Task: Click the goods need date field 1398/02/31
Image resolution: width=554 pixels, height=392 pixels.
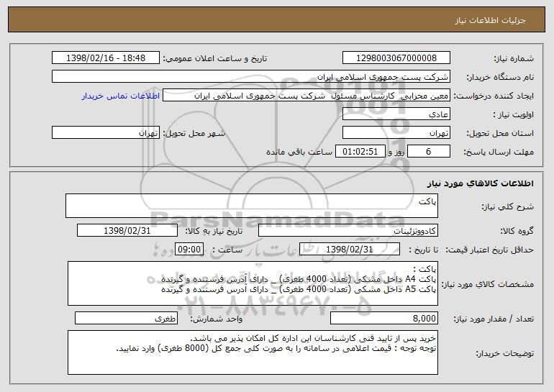Action: pyautogui.click(x=127, y=230)
